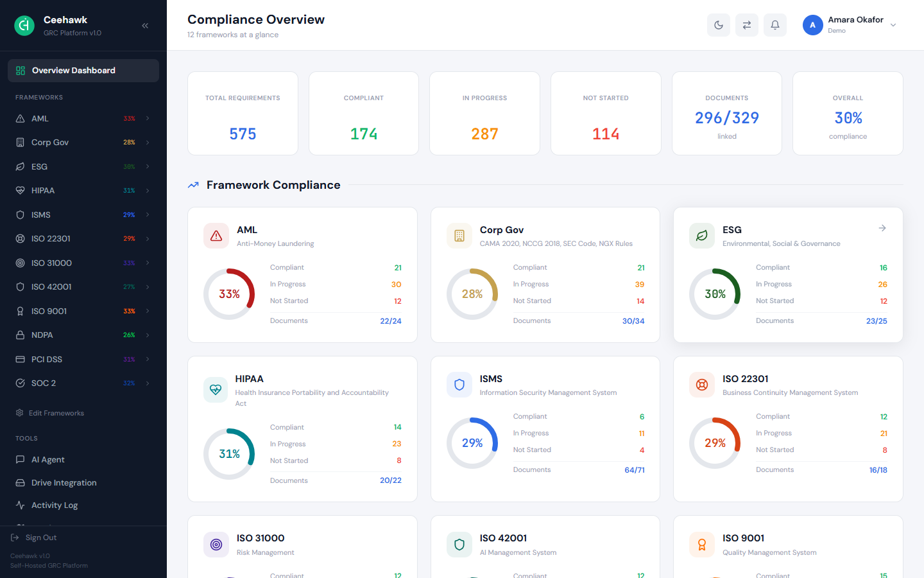The width and height of the screenshot is (924, 578).
Task: Expand HIPAA sidebar row chevron
Action: point(148,191)
